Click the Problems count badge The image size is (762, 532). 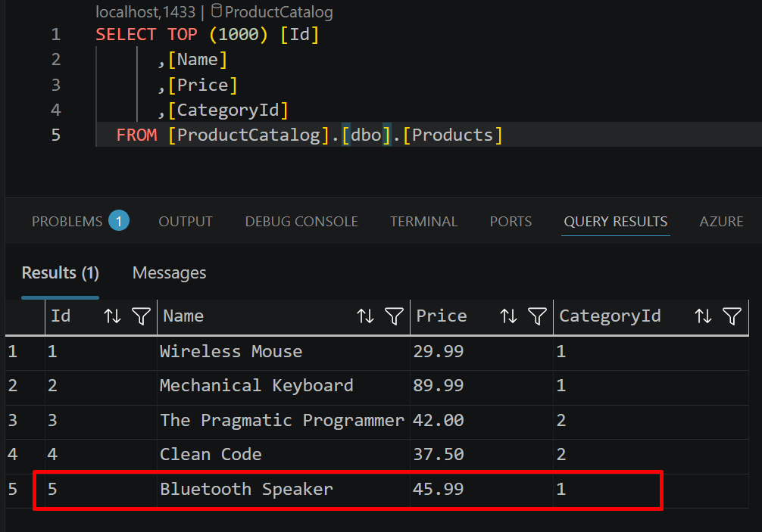point(119,221)
